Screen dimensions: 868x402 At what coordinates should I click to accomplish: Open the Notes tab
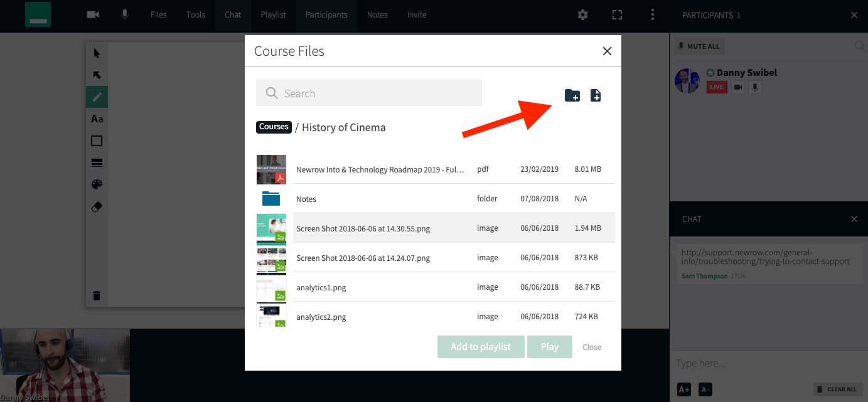click(377, 15)
